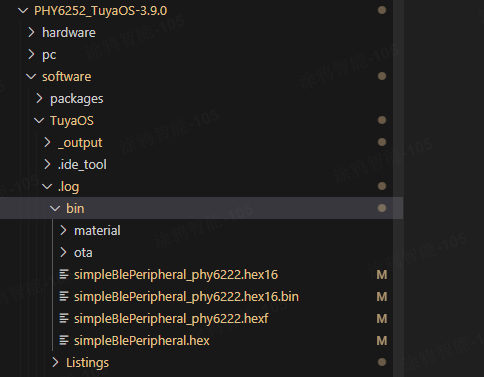The width and height of the screenshot is (484, 377).
Task: Click the change dot on bin row
Action: click(x=382, y=208)
